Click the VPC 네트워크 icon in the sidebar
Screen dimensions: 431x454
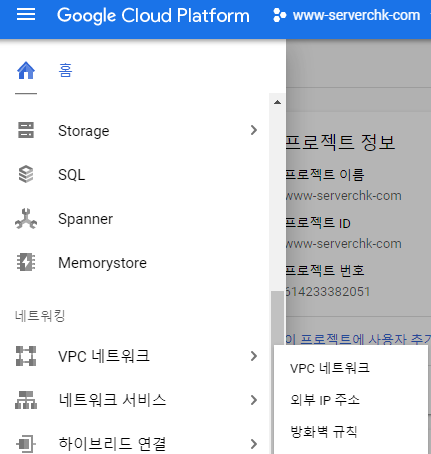tap(26, 356)
